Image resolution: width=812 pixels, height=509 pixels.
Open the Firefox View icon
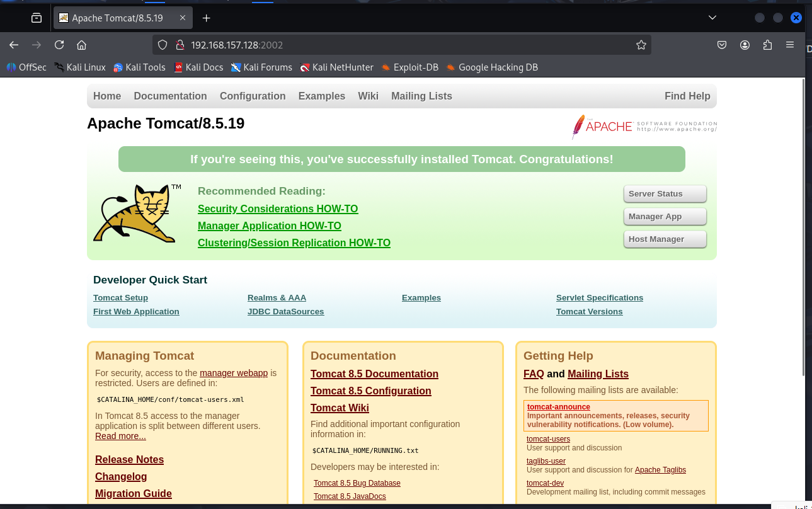[x=37, y=18]
